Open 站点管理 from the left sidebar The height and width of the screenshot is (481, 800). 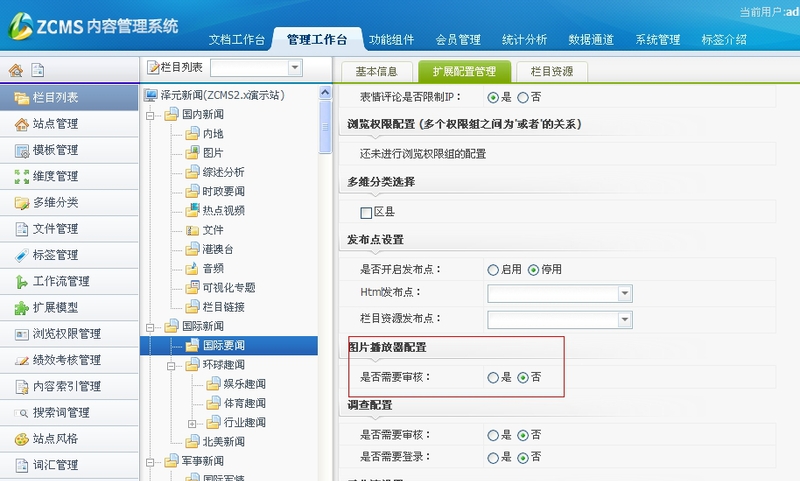(x=54, y=124)
